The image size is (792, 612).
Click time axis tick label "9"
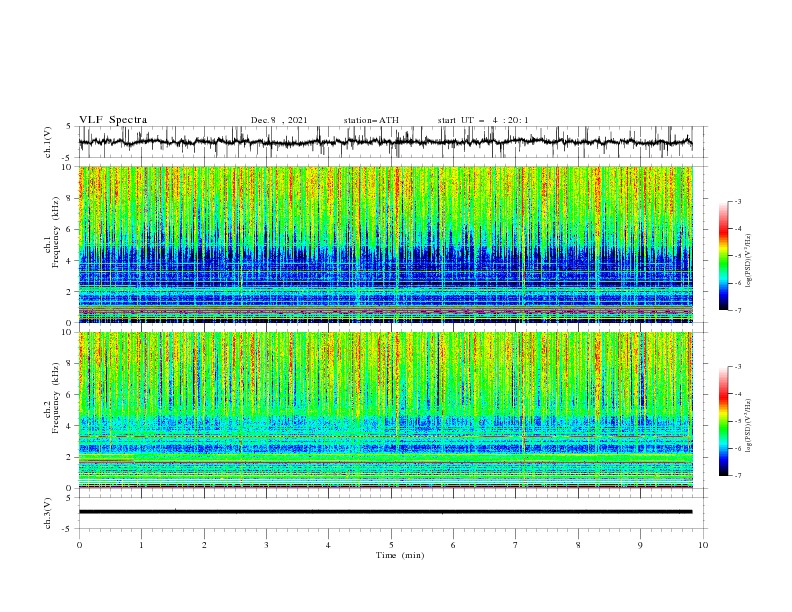[x=640, y=545]
